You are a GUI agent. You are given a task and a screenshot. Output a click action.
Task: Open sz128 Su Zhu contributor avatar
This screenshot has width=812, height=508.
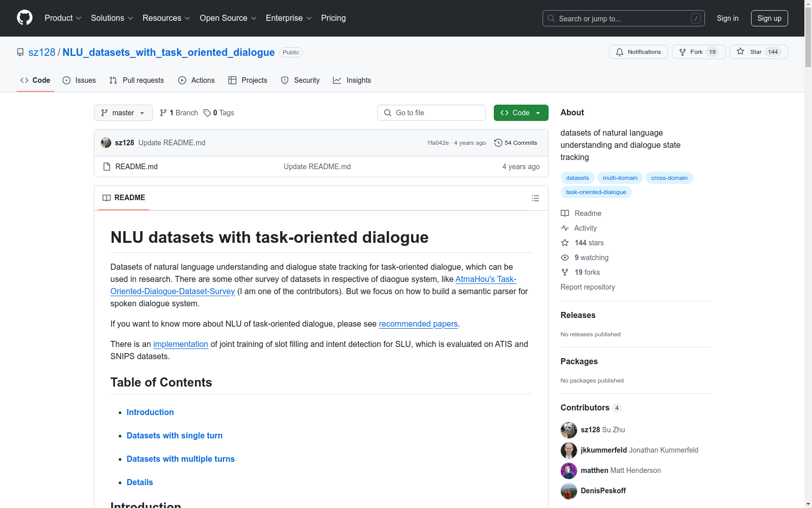(569, 430)
